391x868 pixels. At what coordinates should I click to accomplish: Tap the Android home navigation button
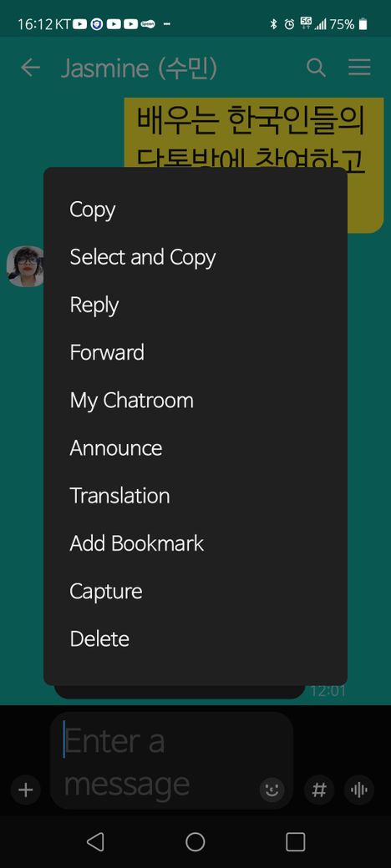point(195,842)
